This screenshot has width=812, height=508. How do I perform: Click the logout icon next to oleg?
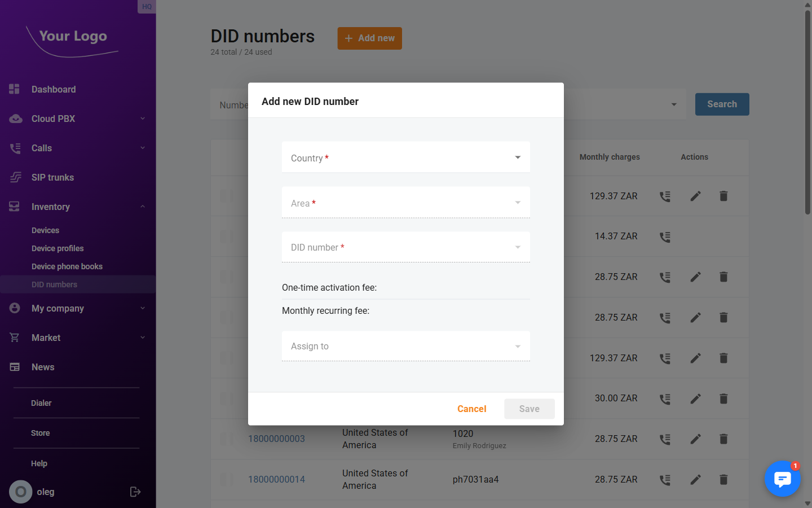tap(135, 492)
